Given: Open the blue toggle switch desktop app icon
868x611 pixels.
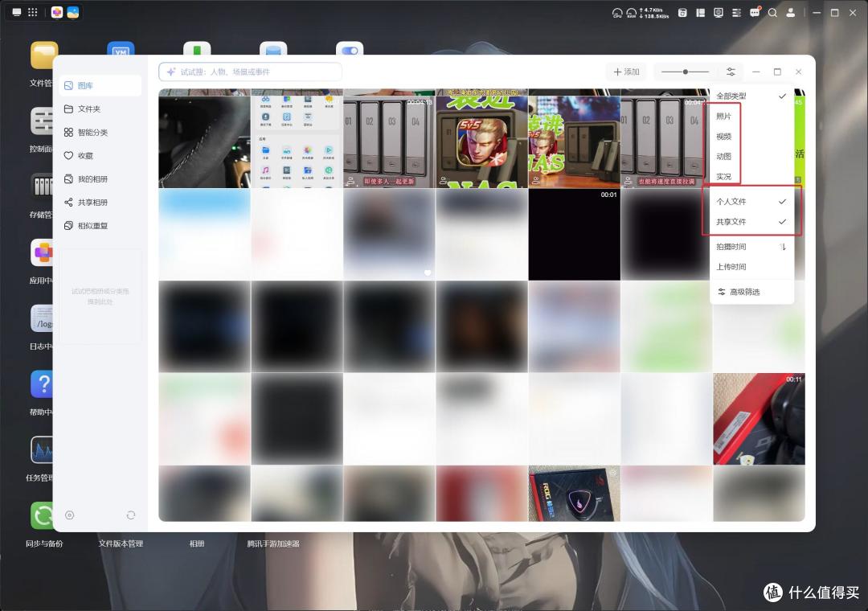Looking at the screenshot, I should (x=350, y=48).
